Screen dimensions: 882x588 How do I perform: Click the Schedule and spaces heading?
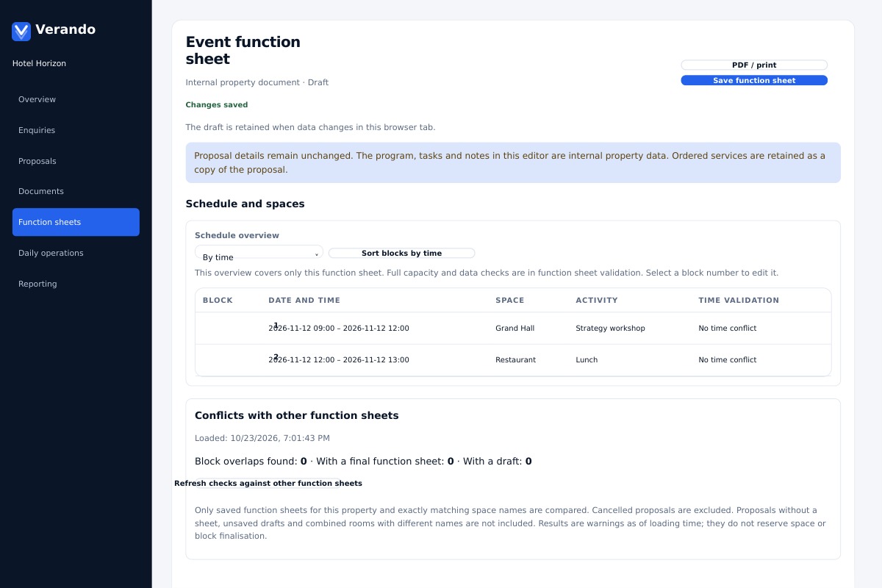(x=245, y=204)
